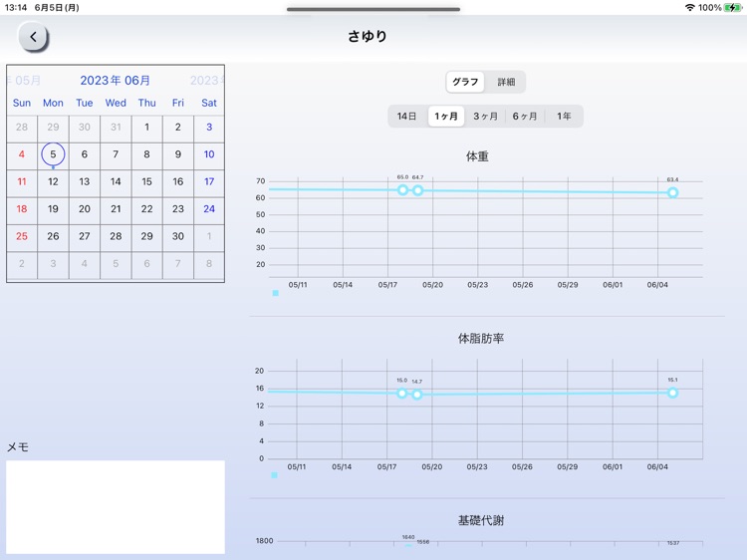Select June 5 on the calendar
This screenshot has height=560, width=747.
53,154
